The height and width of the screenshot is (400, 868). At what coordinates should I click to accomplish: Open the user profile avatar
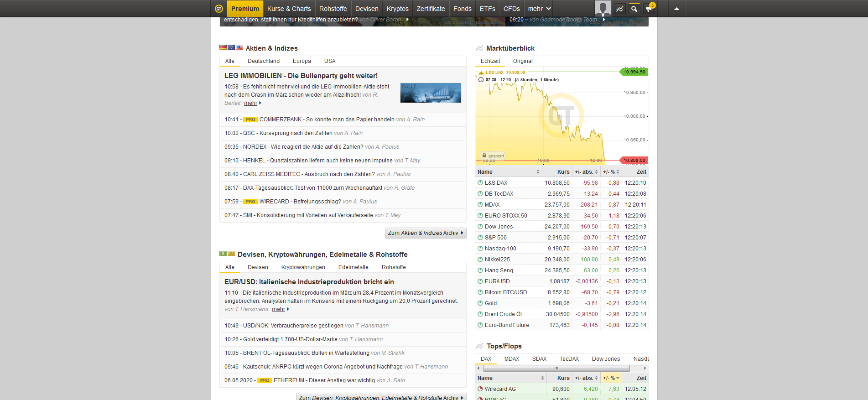tap(603, 9)
